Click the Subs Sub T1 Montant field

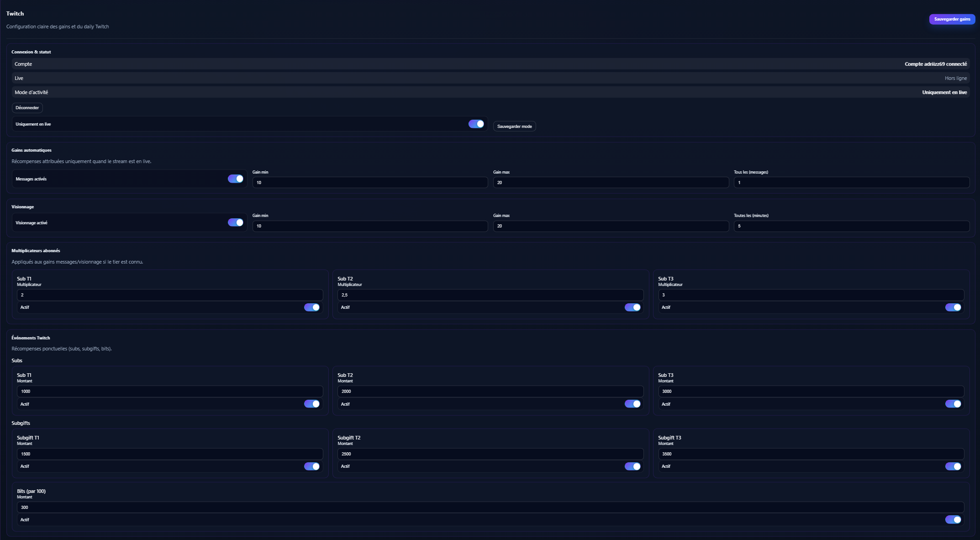[170, 392]
